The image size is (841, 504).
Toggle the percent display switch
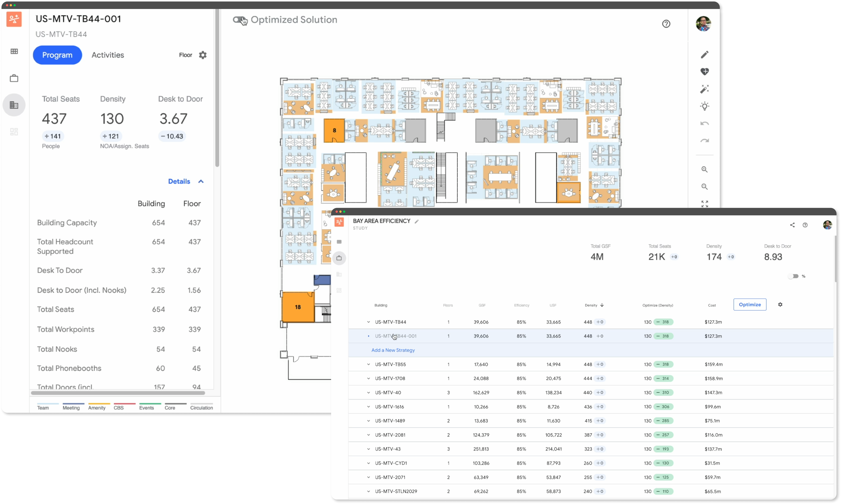[793, 276]
